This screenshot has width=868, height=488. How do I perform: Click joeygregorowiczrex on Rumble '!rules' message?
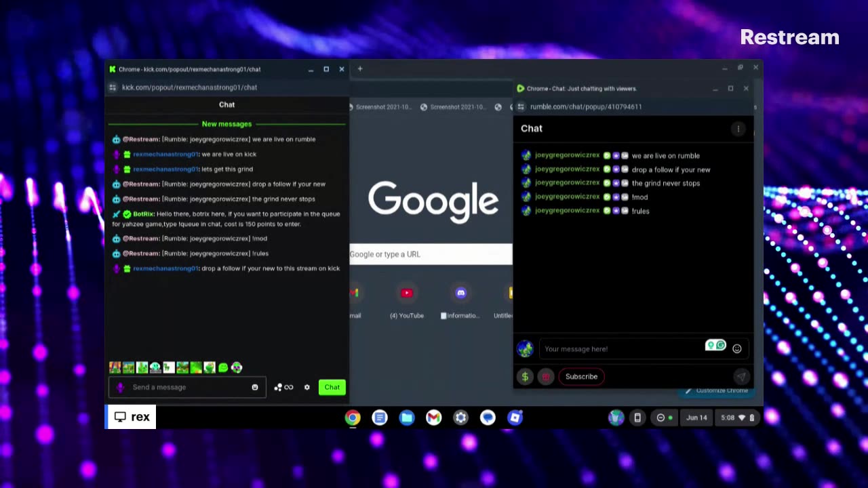coord(567,211)
